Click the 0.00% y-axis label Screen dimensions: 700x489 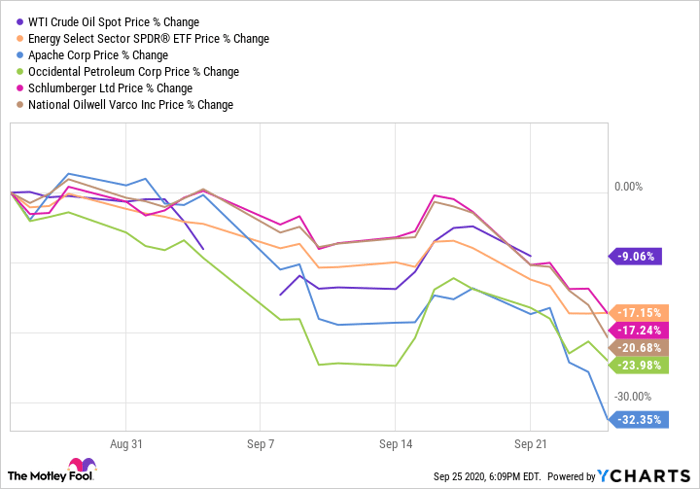click(x=627, y=187)
